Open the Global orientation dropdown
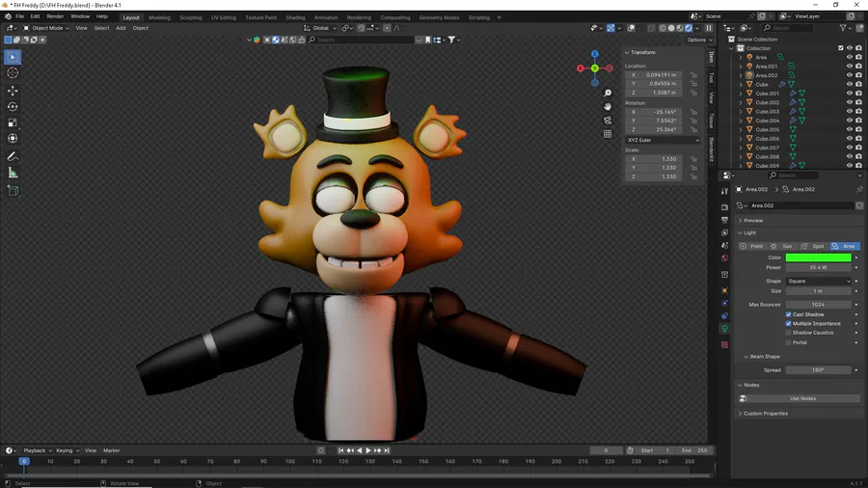Screen dimensions: 868x488 point(320,28)
